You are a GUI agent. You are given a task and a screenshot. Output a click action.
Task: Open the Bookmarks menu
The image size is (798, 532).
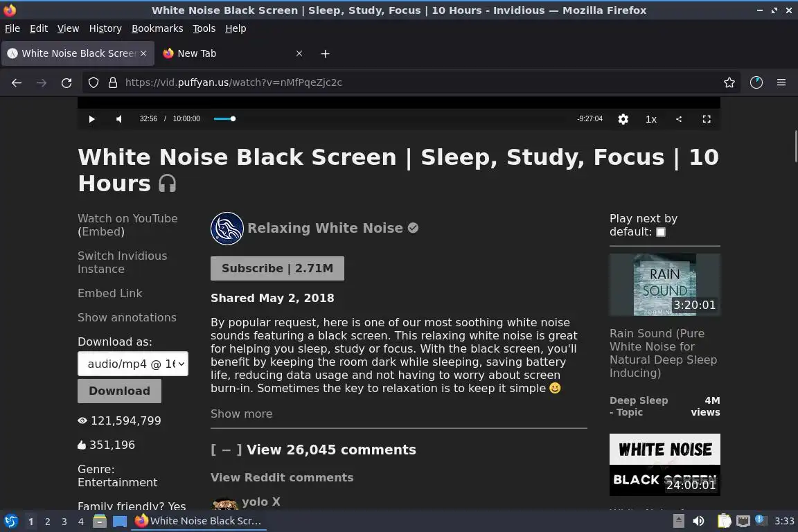coord(157,28)
